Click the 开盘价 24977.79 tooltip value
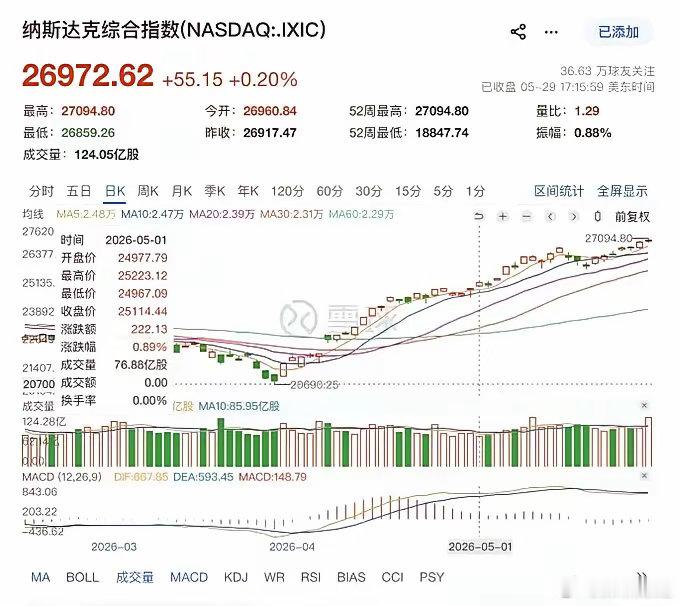The width and height of the screenshot is (680, 606). (142, 258)
